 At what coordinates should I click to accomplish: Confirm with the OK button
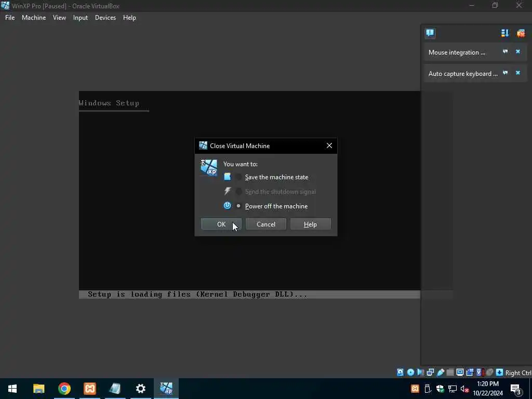click(x=221, y=224)
